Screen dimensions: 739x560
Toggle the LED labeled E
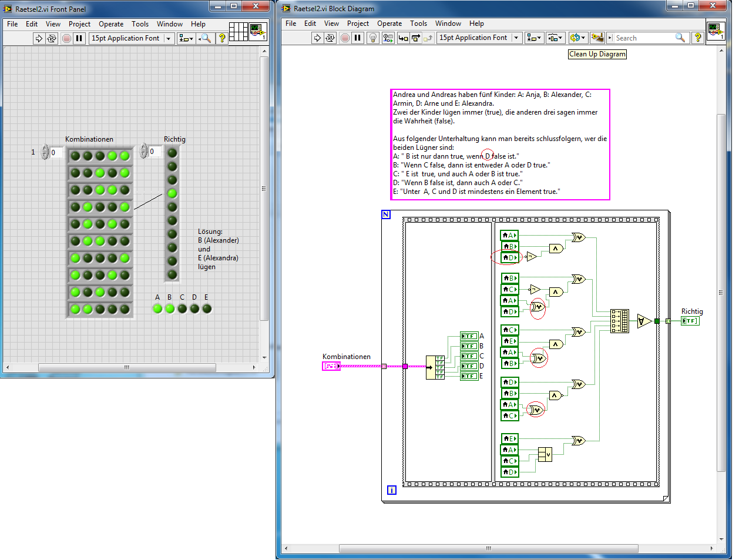(x=207, y=308)
